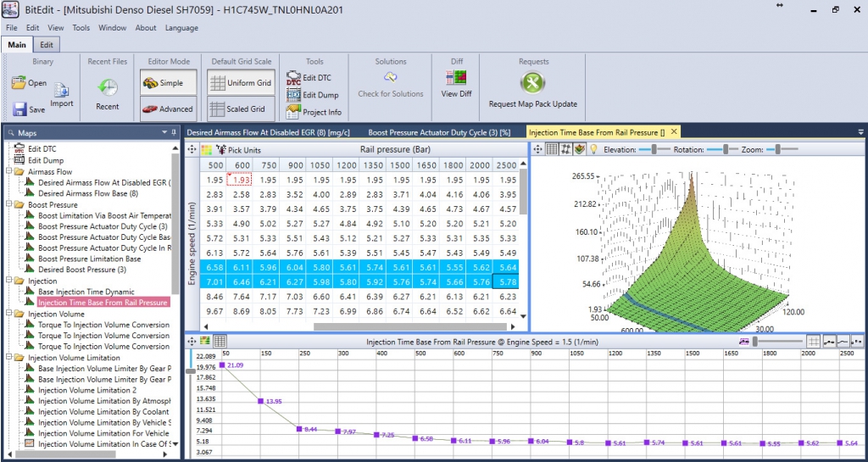Click the search icon in Maps panel header

12,133
